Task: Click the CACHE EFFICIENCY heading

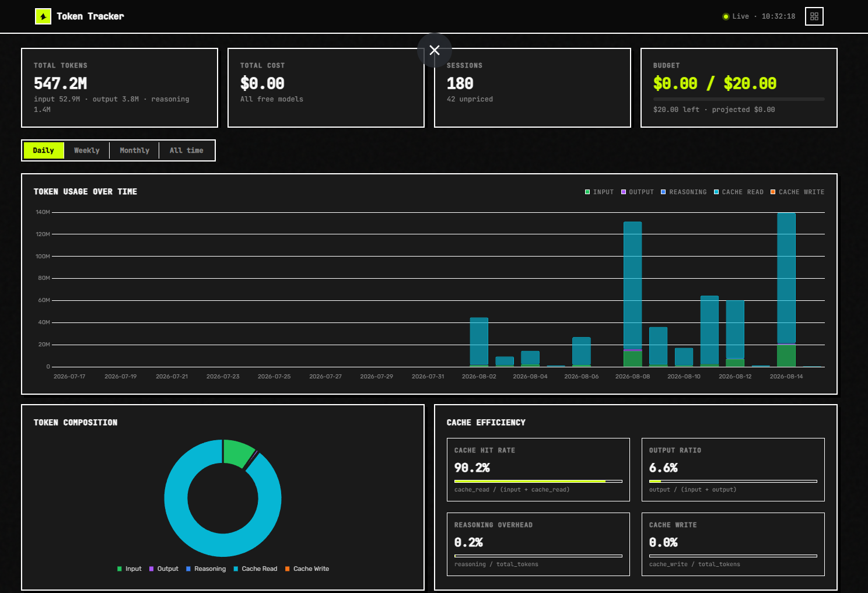Action: (x=486, y=423)
